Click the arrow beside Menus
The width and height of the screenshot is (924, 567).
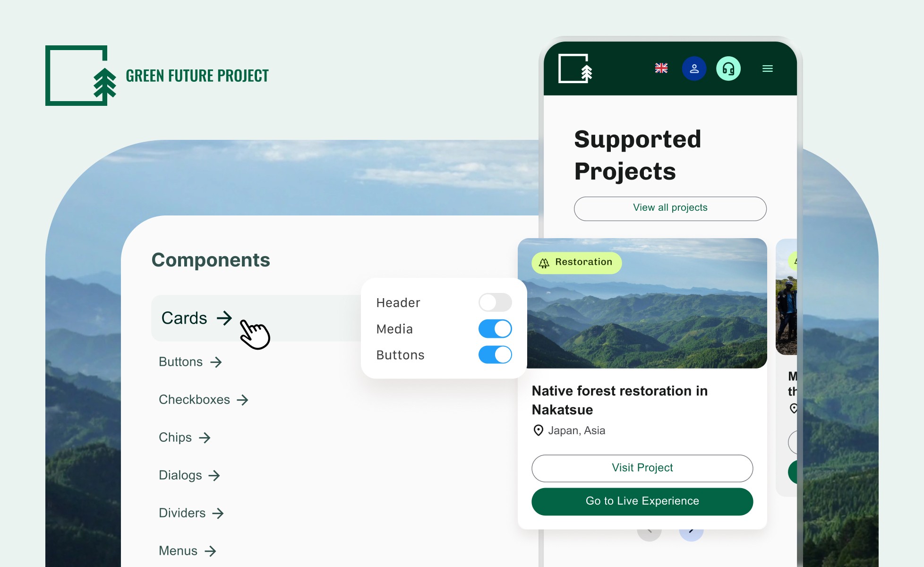tap(210, 551)
